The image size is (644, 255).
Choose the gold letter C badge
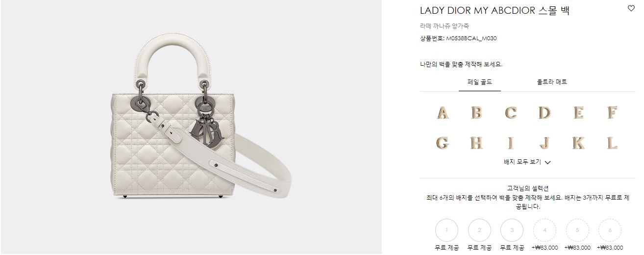click(x=511, y=113)
